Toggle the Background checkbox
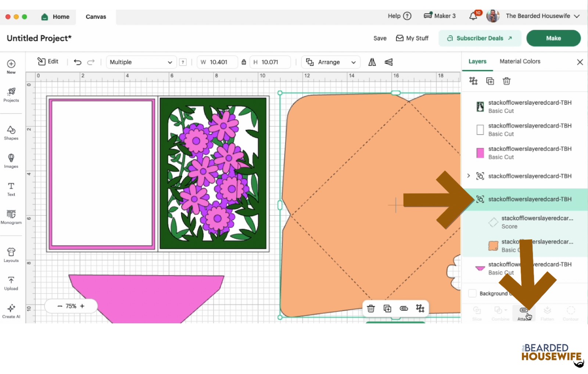588x374 pixels. pos(472,293)
